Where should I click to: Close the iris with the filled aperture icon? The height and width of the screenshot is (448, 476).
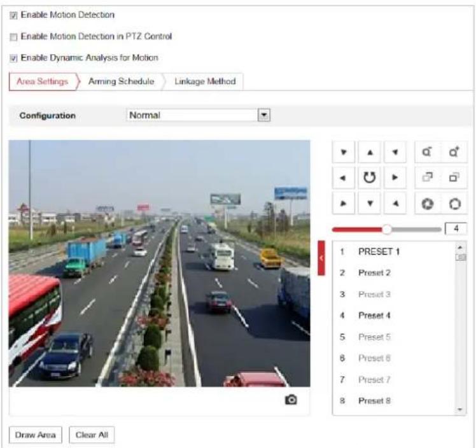(427, 204)
